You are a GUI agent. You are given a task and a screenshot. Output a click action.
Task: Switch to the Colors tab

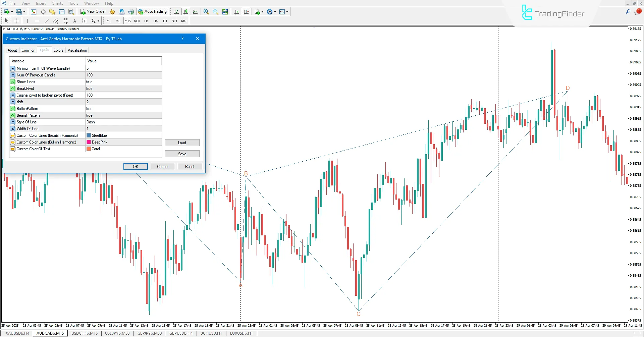click(x=58, y=50)
